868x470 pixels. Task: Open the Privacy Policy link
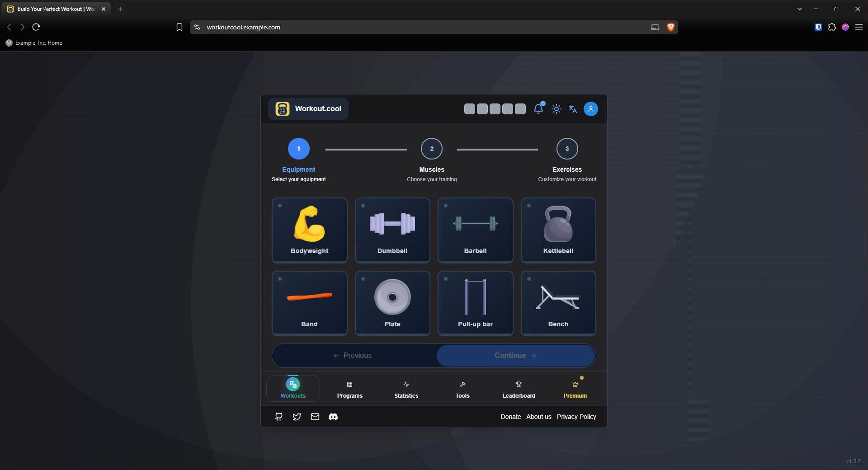[576, 417]
